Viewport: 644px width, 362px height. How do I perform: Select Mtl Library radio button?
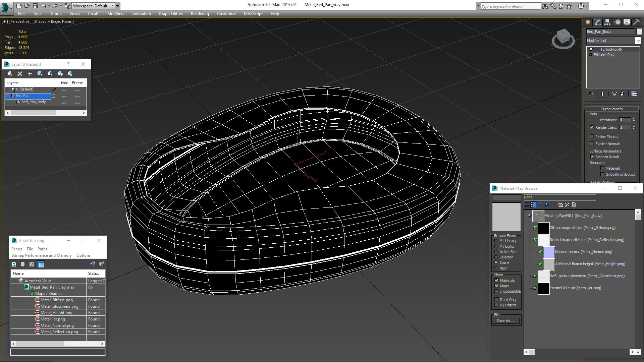coord(496,241)
